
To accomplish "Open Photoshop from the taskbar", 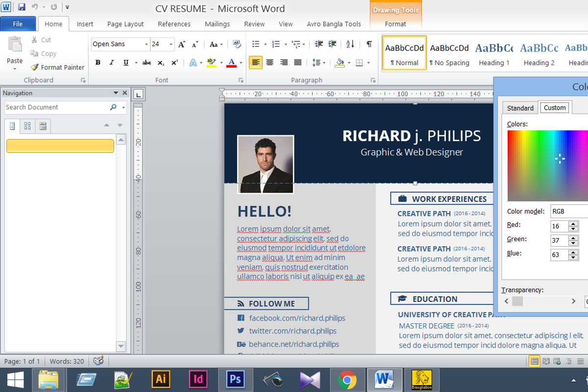I will [x=235, y=380].
